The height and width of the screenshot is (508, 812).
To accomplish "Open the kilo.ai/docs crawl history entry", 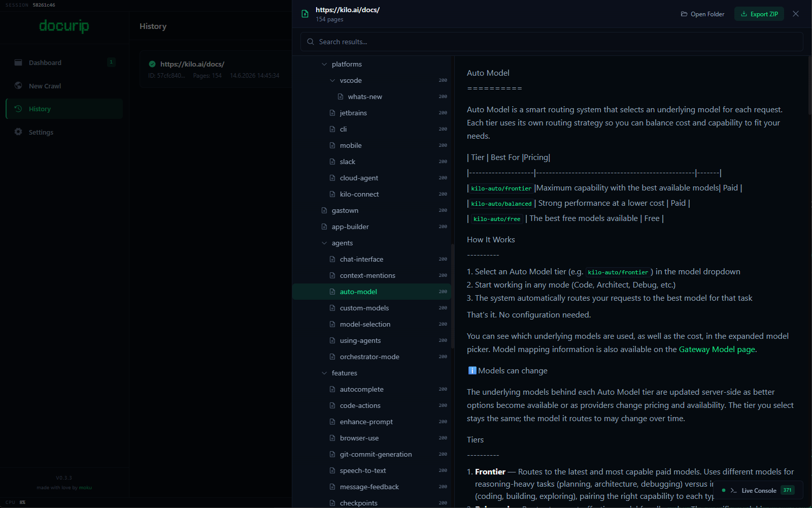I will [216, 69].
